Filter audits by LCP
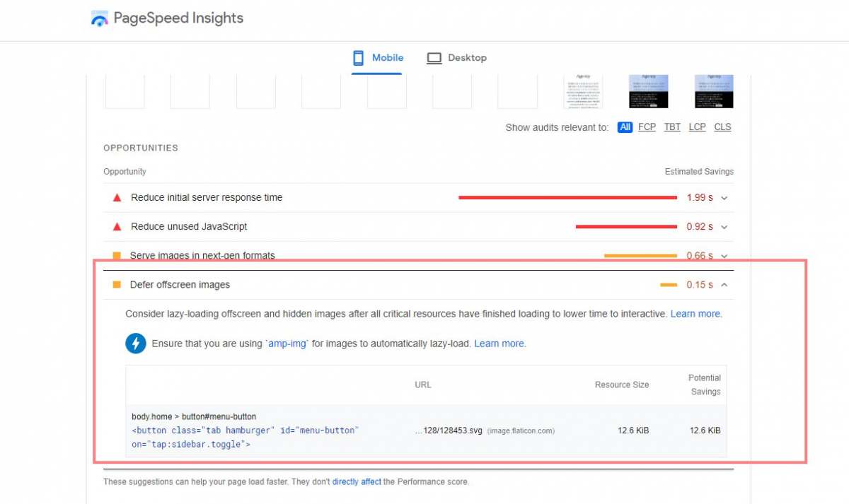849x504 pixels. (x=697, y=127)
